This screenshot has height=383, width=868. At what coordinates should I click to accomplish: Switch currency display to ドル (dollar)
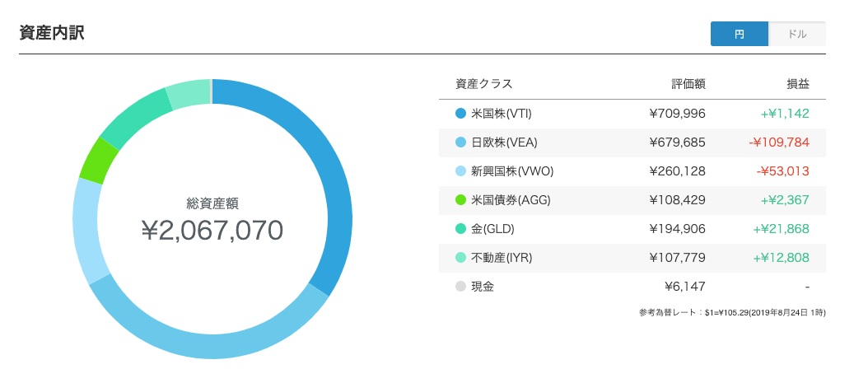[x=796, y=34]
